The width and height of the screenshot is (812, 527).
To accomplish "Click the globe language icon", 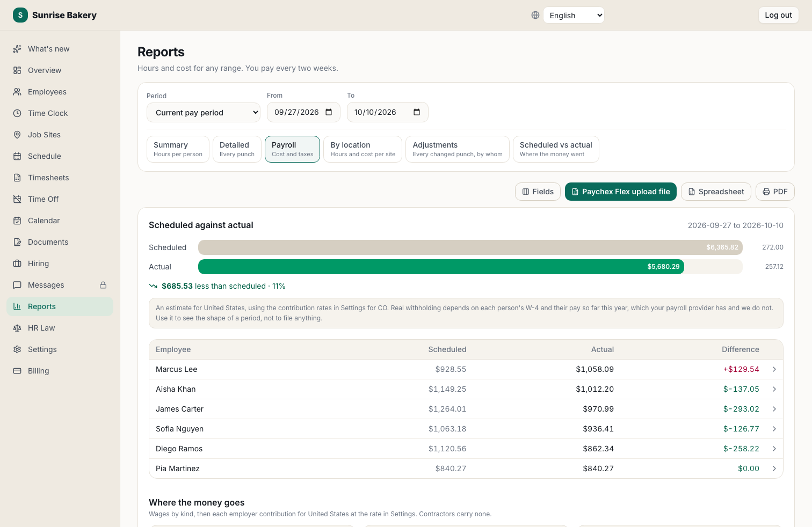I will [x=535, y=15].
